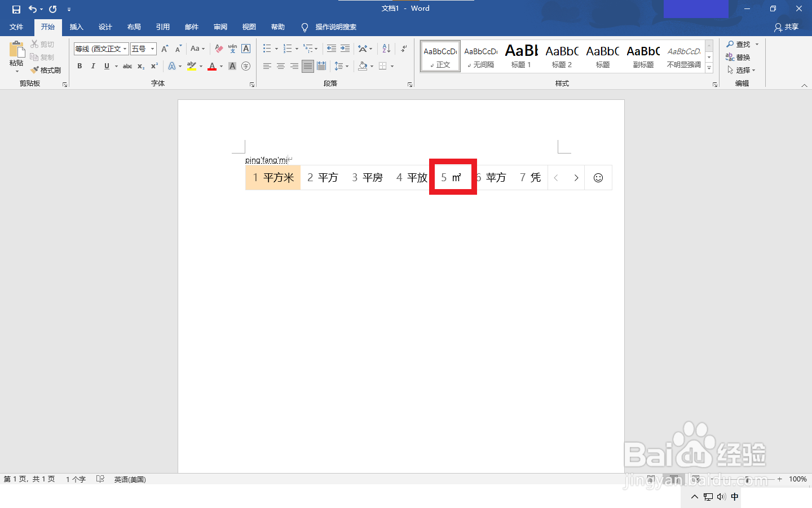Open the Phonetic Guide (拼音指南) icon

coord(232,49)
